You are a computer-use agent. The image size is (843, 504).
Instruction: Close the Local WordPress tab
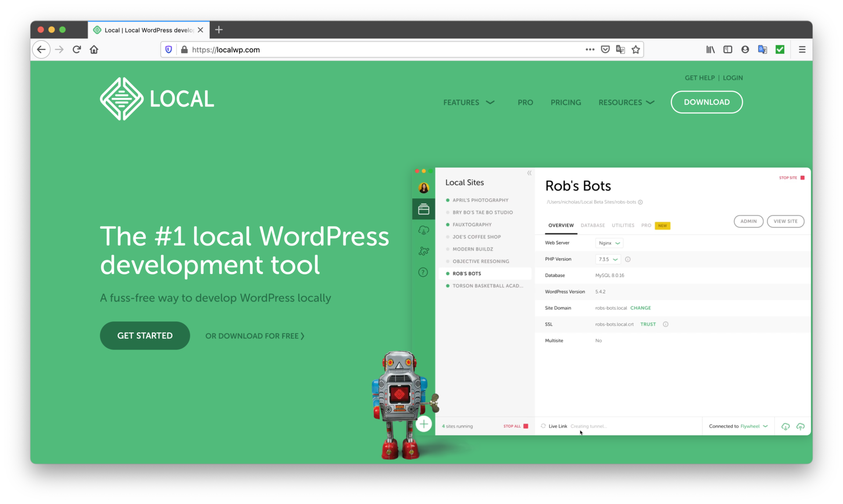(x=201, y=30)
